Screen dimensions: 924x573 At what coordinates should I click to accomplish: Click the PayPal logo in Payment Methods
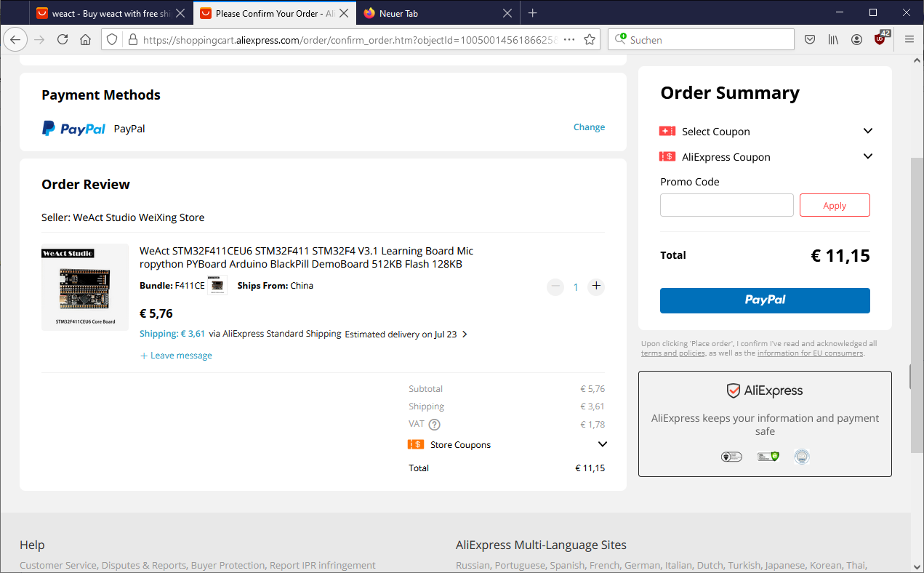click(x=73, y=129)
